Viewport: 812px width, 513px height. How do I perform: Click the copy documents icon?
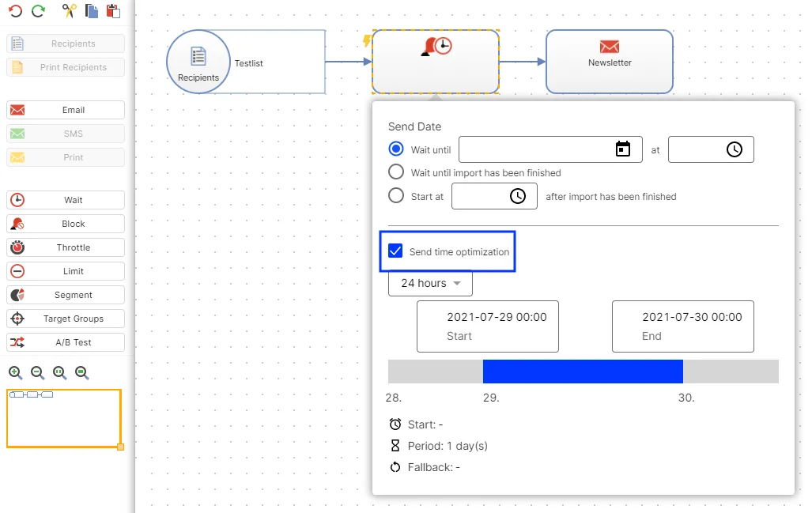pos(92,11)
